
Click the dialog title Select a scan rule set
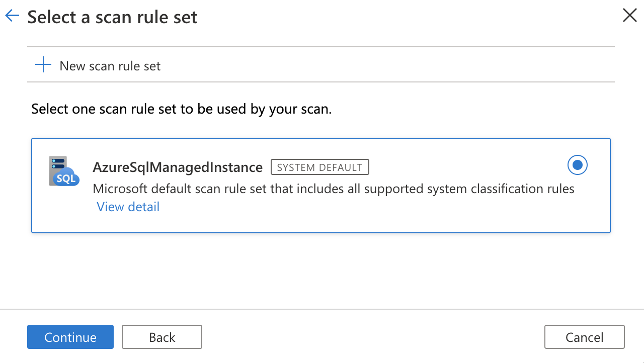point(112,17)
